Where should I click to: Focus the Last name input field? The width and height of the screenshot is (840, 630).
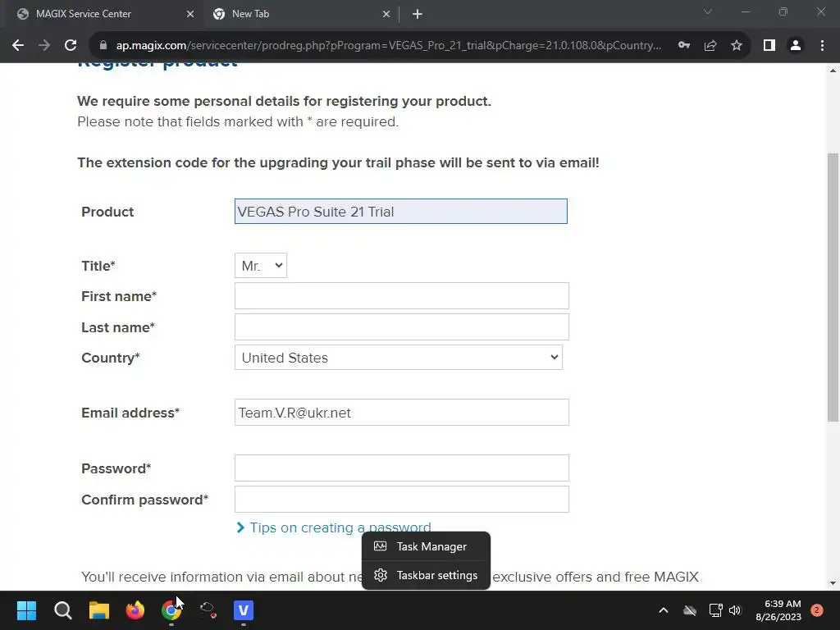pyautogui.click(x=402, y=326)
